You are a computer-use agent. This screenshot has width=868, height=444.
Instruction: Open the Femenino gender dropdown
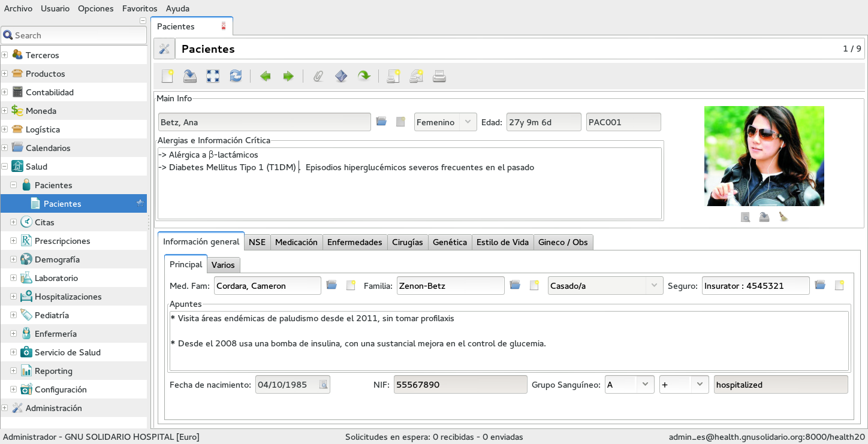coord(445,122)
